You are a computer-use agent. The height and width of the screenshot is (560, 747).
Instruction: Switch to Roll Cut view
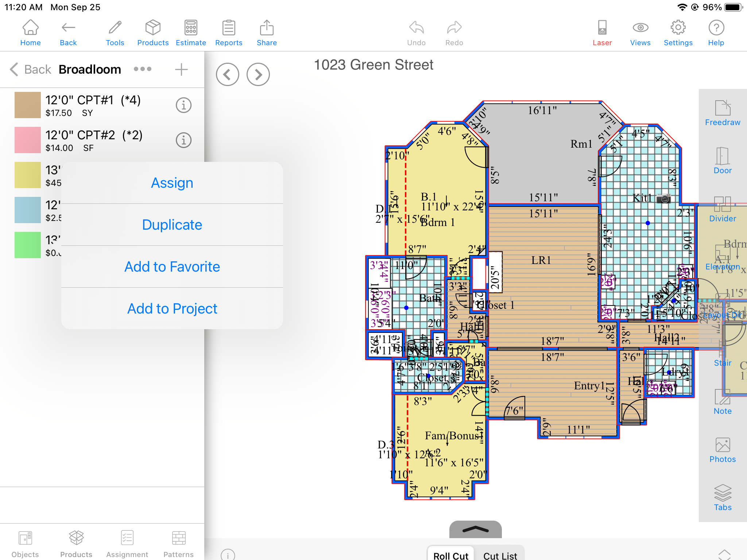coord(451,555)
